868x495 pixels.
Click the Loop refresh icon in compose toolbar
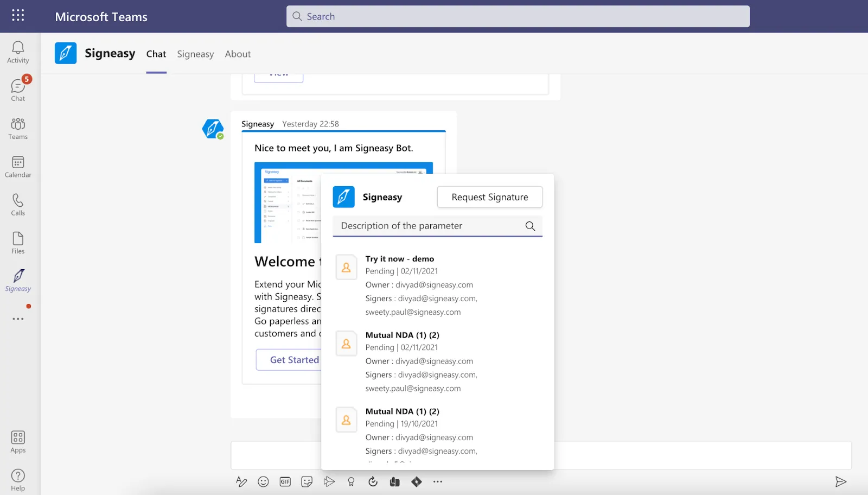(x=373, y=481)
